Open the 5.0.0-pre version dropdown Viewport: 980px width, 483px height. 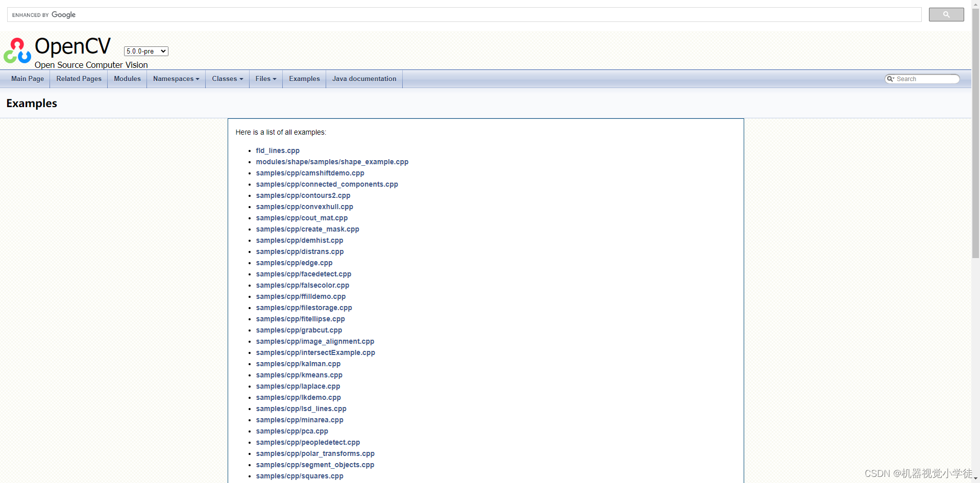pos(146,51)
